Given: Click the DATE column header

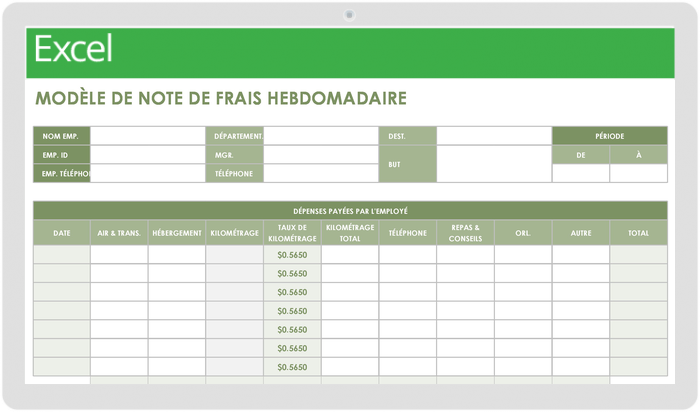Looking at the screenshot, I should 62,233.
